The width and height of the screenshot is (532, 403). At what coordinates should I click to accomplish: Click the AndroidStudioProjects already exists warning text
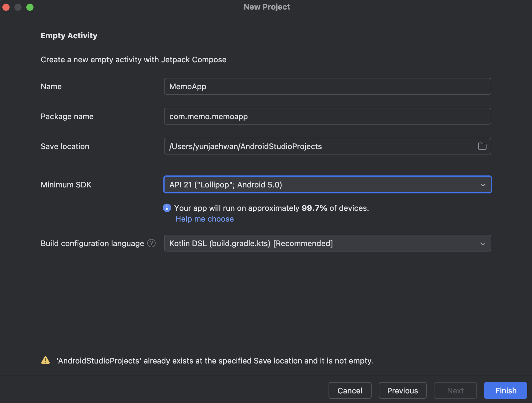point(215,361)
